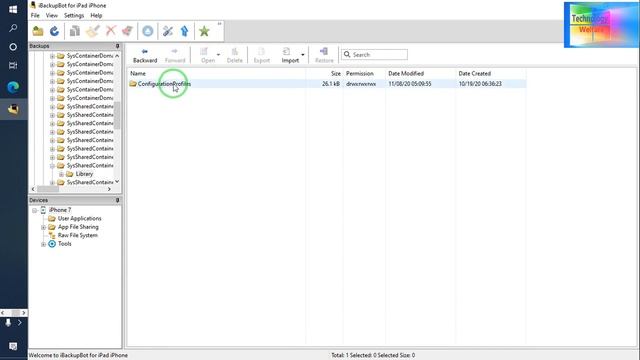Click the Forward navigation button
The height and width of the screenshot is (360, 640).
pos(175,56)
